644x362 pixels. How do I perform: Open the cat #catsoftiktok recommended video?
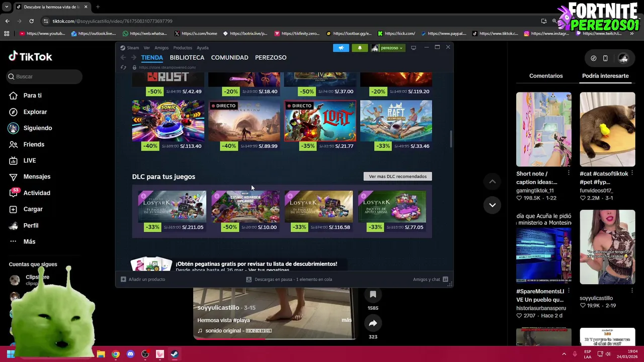coord(607,129)
